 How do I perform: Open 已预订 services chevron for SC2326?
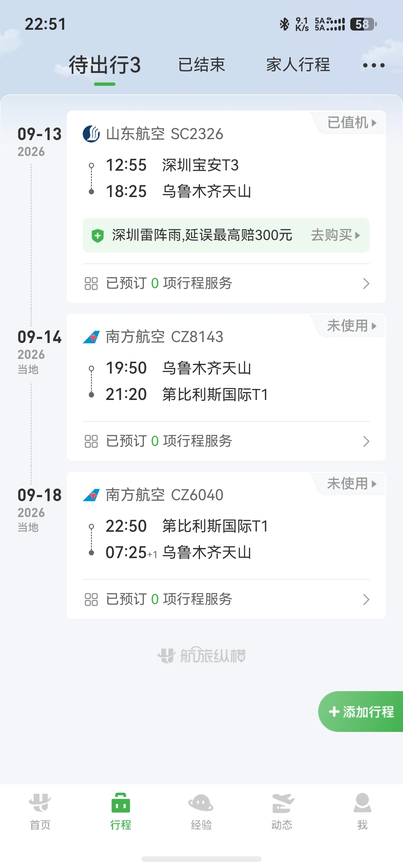[366, 284]
